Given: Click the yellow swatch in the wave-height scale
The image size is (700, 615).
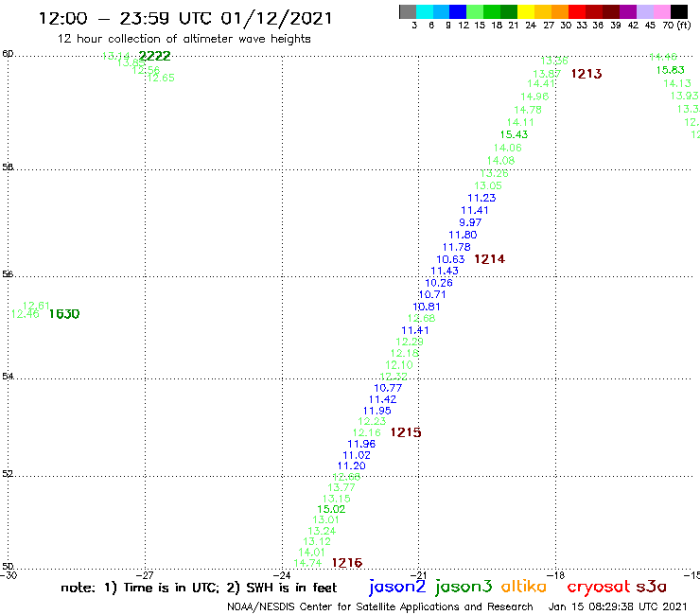Looking at the screenshot, I should coord(526,11).
